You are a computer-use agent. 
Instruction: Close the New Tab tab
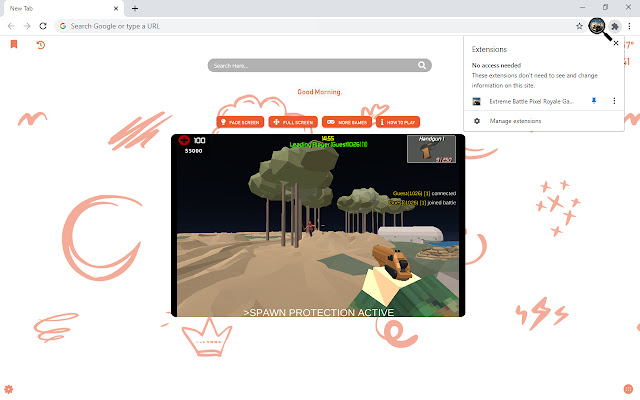[116, 8]
